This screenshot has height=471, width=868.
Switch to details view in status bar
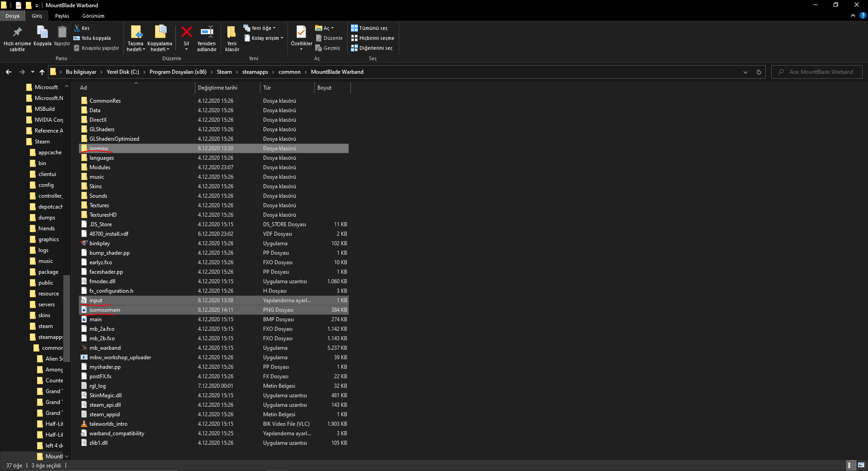[850, 465]
